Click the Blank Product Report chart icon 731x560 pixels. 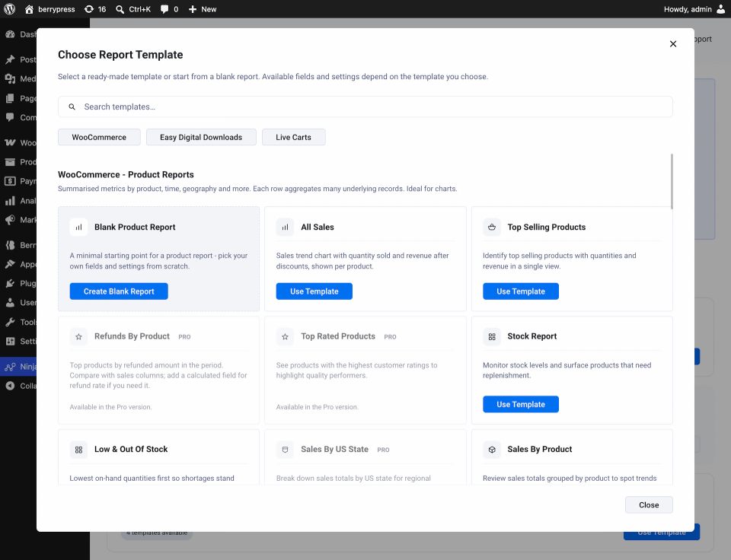point(78,228)
